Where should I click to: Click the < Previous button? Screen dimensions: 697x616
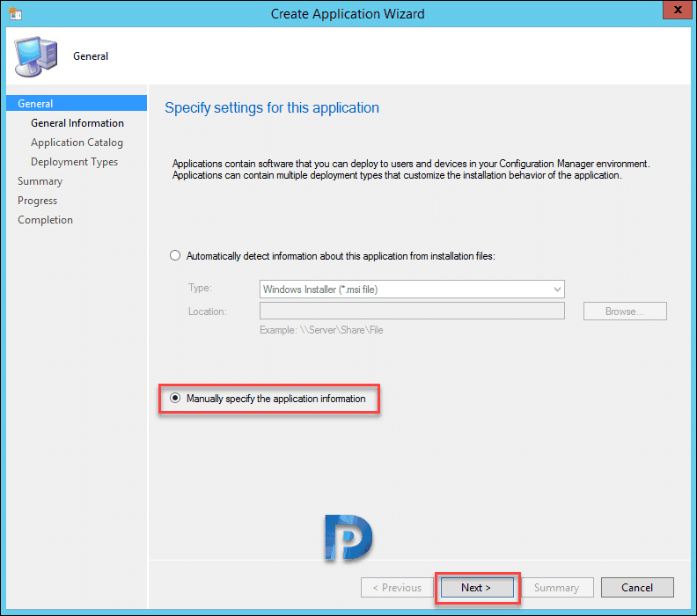coord(397,588)
